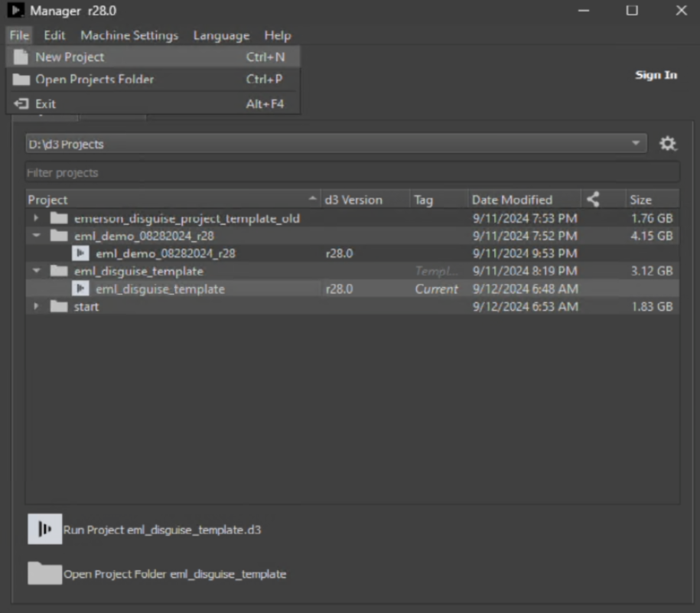Click the New Project document icon
Image resolution: width=700 pixels, height=613 pixels.
pyautogui.click(x=21, y=57)
